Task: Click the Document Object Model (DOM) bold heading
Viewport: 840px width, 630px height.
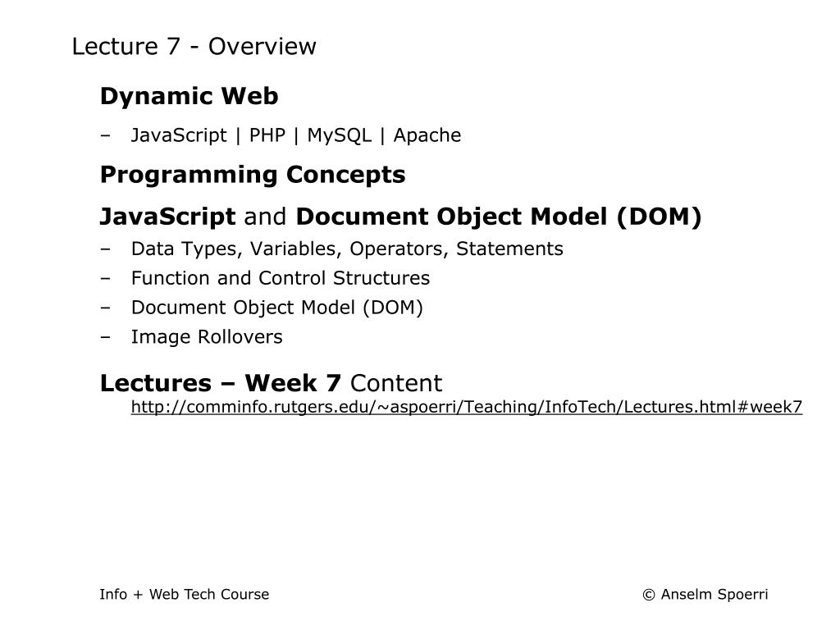Action: (499, 217)
